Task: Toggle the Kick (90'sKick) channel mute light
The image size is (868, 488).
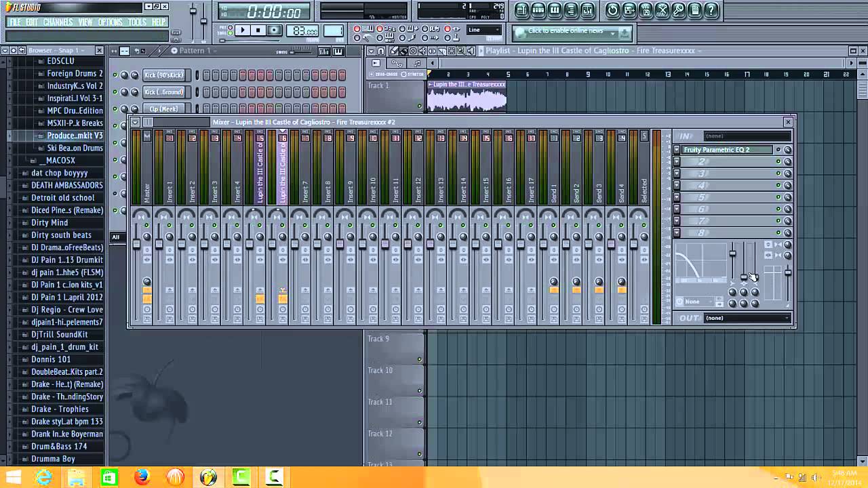Action: [x=115, y=75]
